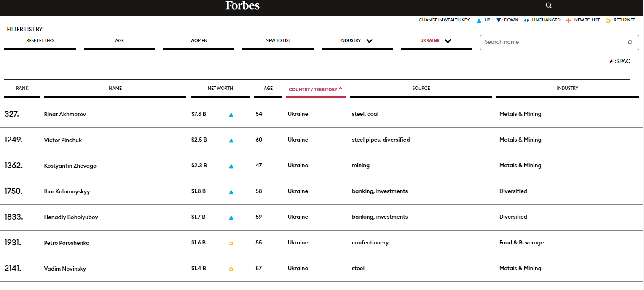Image resolution: width=644 pixels, height=290 pixels.
Task: Click the 'confectionery' source cell
Action: (x=370, y=243)
